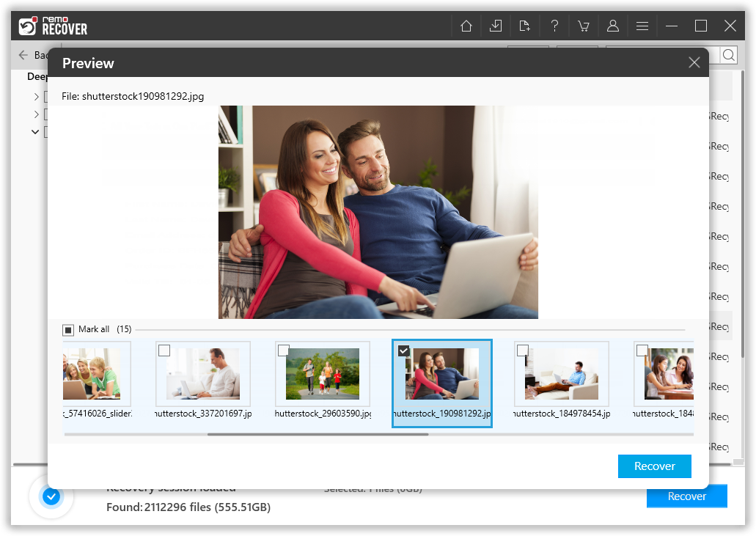Click the Remo Recover logo
This screenshot has height=536, width=756.
(50, 25)
